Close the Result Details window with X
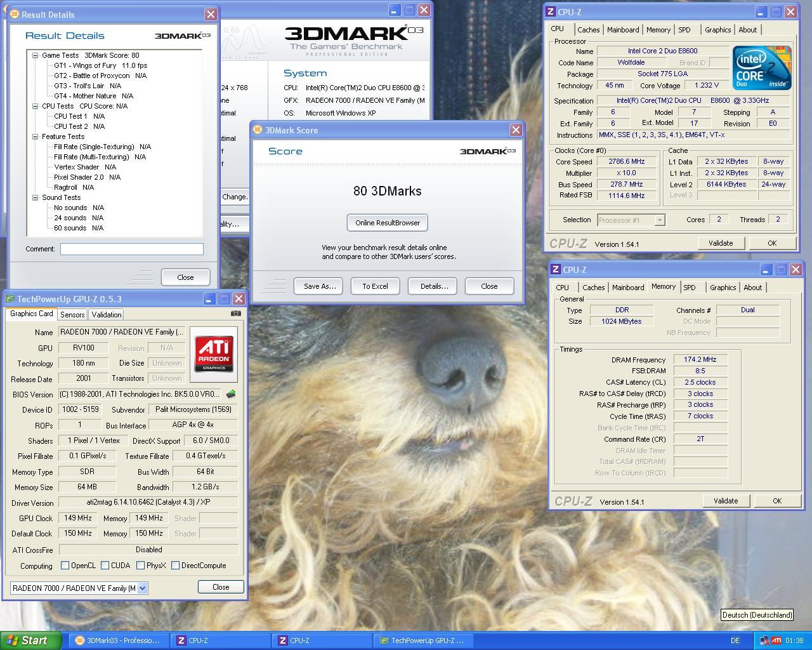 pos(211,14)
